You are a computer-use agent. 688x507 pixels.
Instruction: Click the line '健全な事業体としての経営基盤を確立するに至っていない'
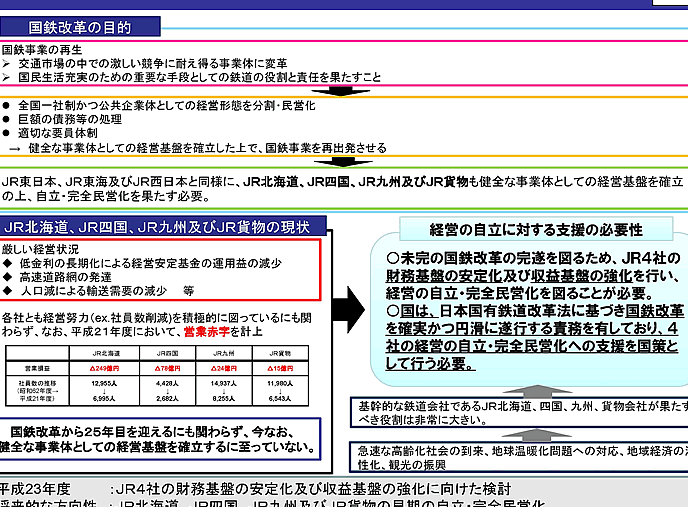(x=158, y=447)
